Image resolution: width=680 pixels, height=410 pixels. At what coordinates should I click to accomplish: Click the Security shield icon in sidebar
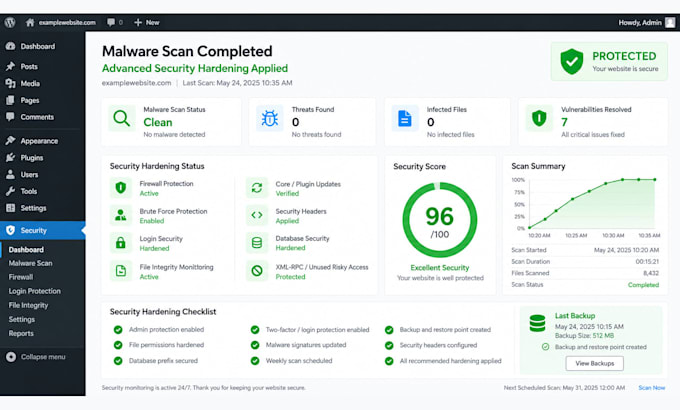(10, 230)
